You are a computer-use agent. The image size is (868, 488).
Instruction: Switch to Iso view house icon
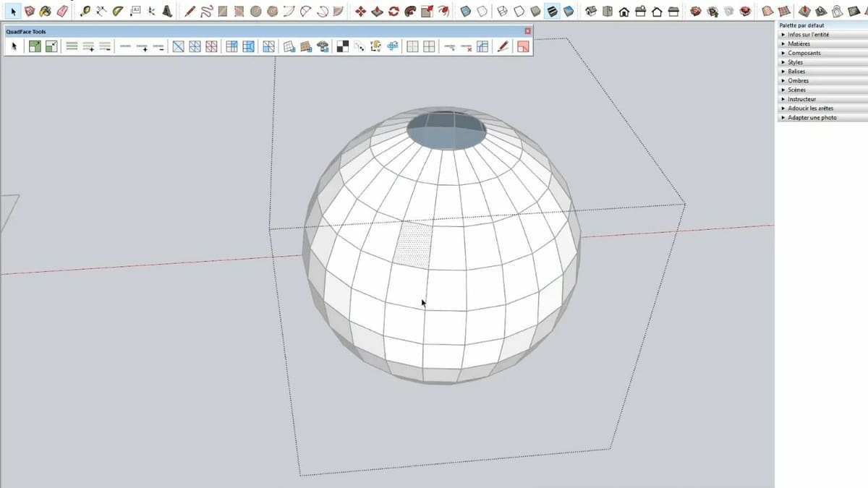[x=590, y=12]
